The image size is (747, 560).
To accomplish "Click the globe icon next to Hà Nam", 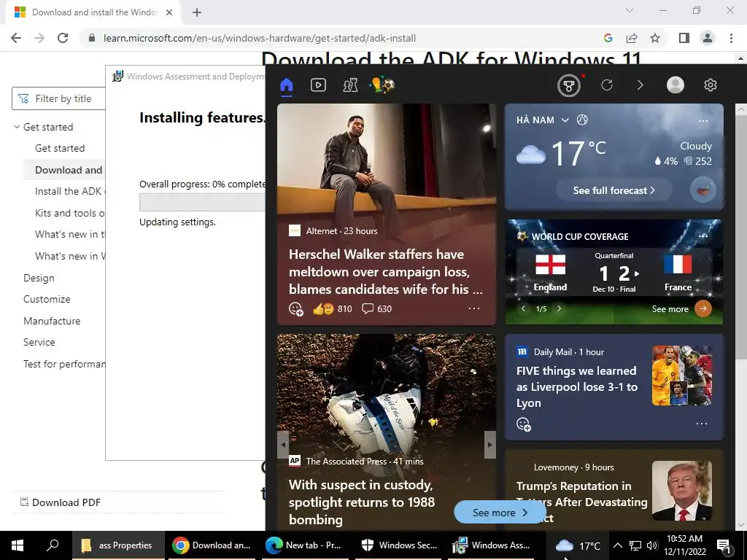I will pyautogui.click(x=582, y=120).
